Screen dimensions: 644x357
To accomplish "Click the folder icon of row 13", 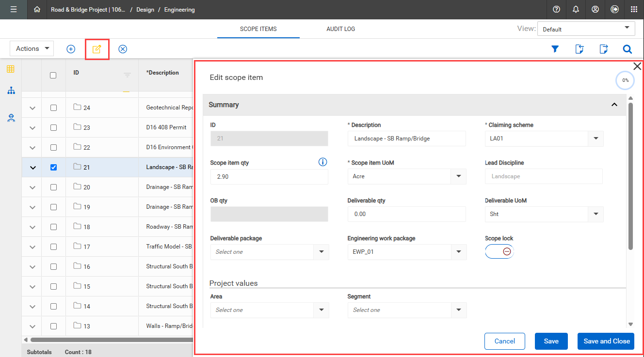I will click(77, 326).
